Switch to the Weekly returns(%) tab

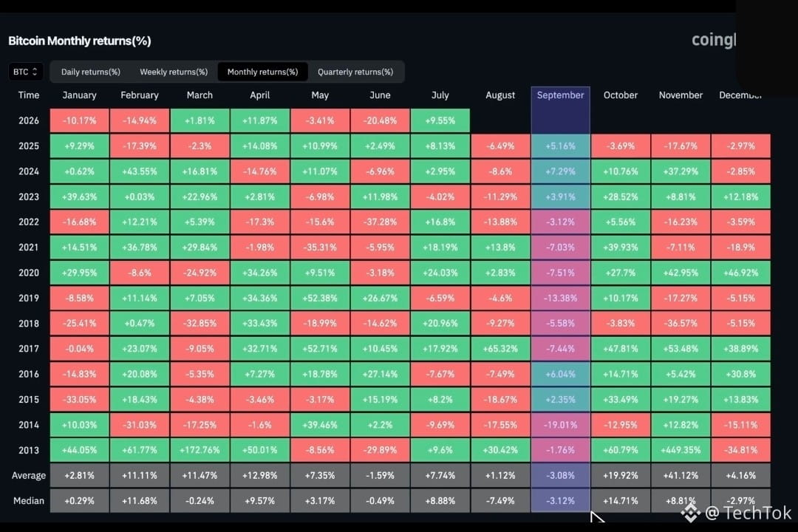[x=174, y=72]
